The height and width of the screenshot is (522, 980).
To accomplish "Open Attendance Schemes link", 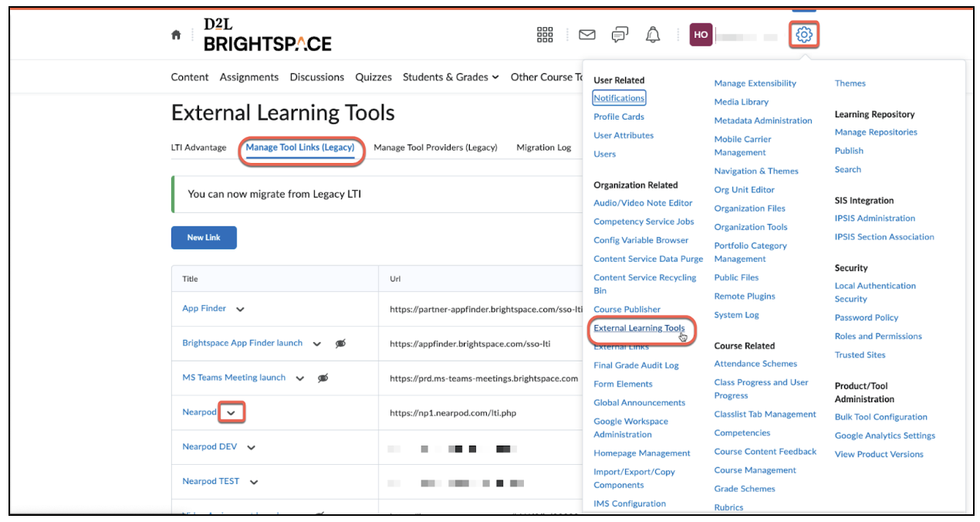I will click(755, 364).
